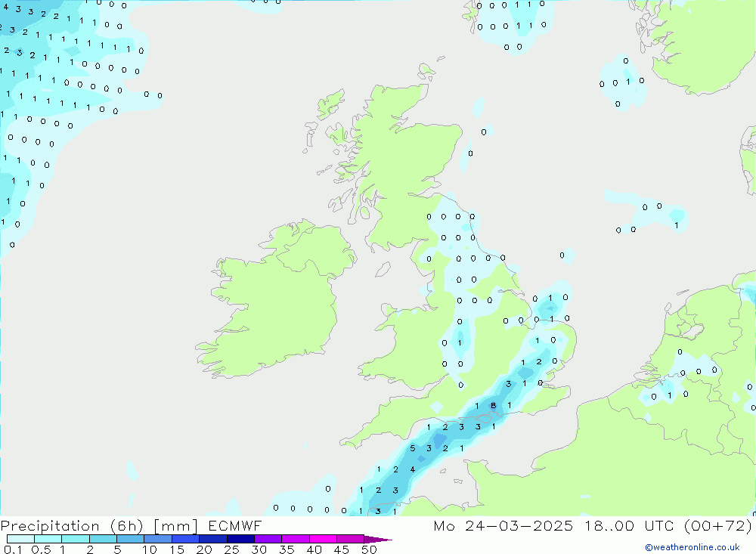Screen dimensions: 756x554
Task: Click the '45' legend scale label
Action: tap(342, 549)
